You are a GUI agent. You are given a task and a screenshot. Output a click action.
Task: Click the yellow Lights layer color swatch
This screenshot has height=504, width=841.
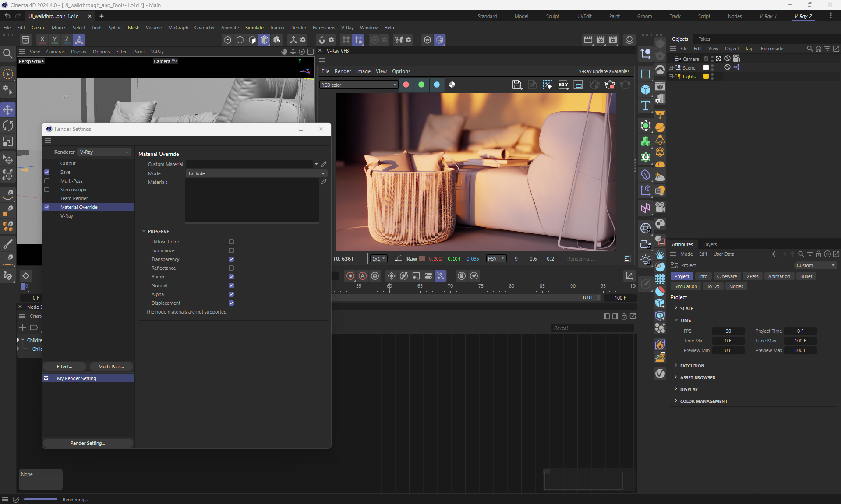pos(706,76)
